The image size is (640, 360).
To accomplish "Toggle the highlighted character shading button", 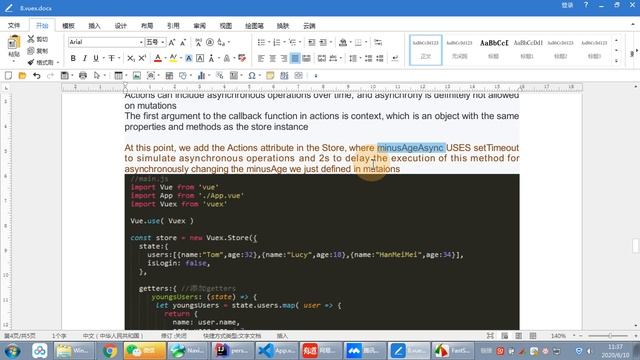I will pyautogui.click(x=189, y=58).
